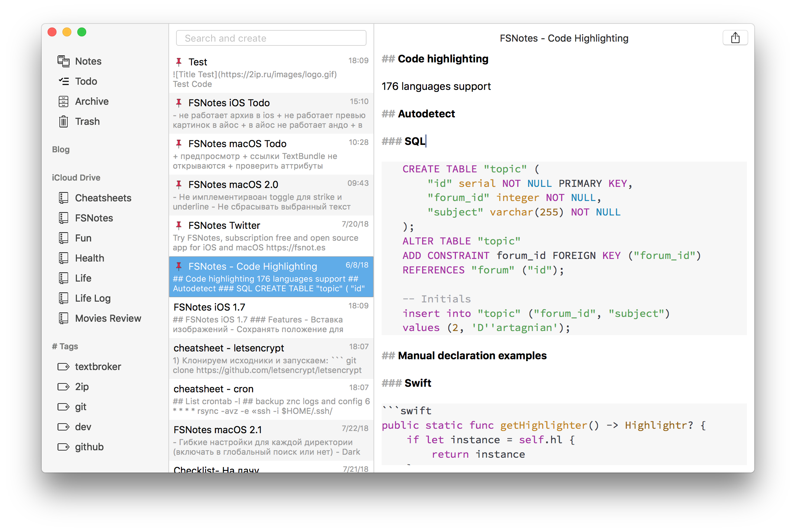The image size is (796, 532).
Task: Click the Health folder icon
Action: click(64, 258)
